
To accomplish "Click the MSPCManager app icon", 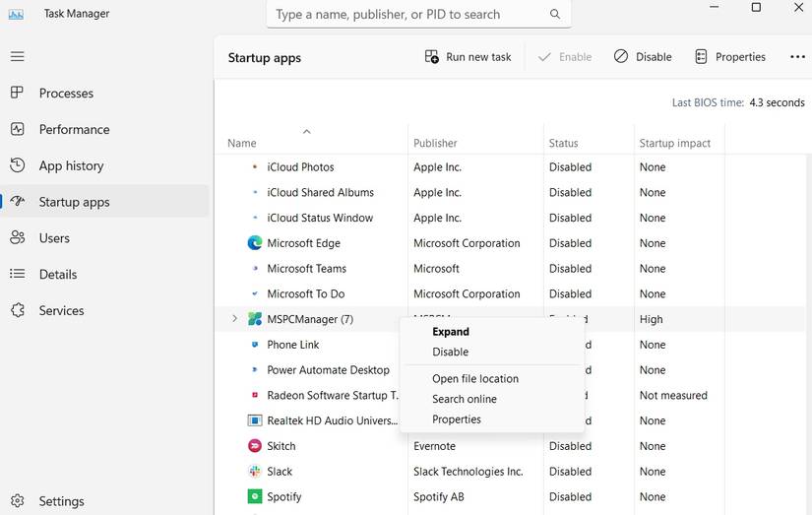I will click(254, 319).
